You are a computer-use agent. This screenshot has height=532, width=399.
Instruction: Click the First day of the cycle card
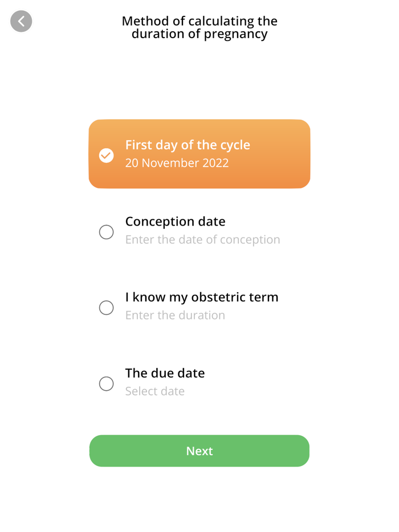[199, 154]
